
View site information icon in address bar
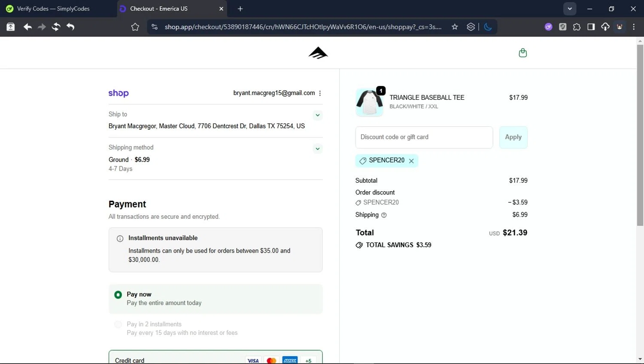(x=155, y=27)
